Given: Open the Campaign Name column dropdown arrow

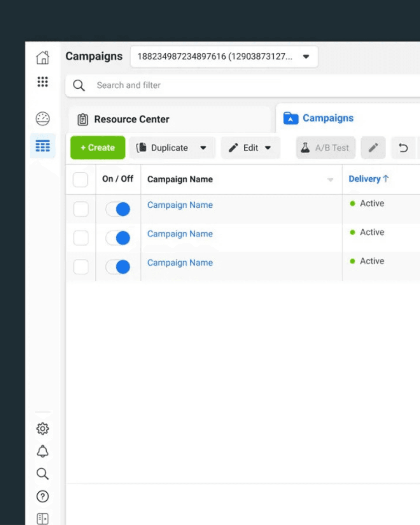Looking at the screenshot, I should [x=330, y=180].
